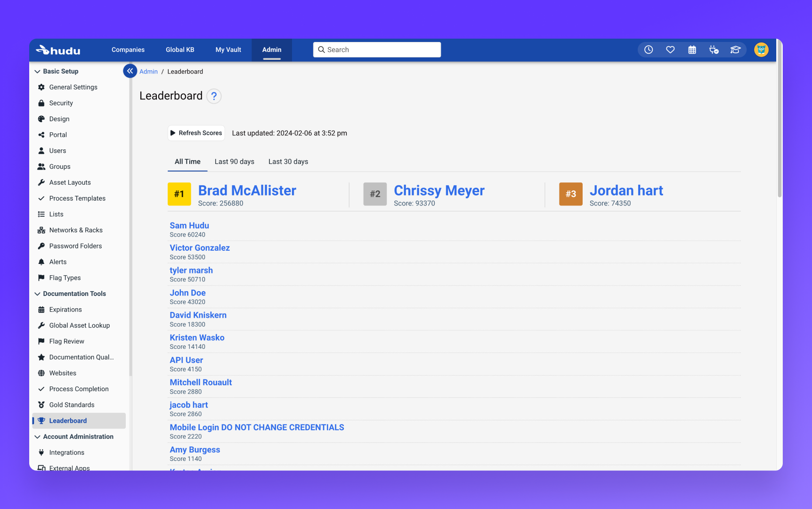Click the Furby profile avatar
Viewport: 812px width, 509px height.
[761, 49]
